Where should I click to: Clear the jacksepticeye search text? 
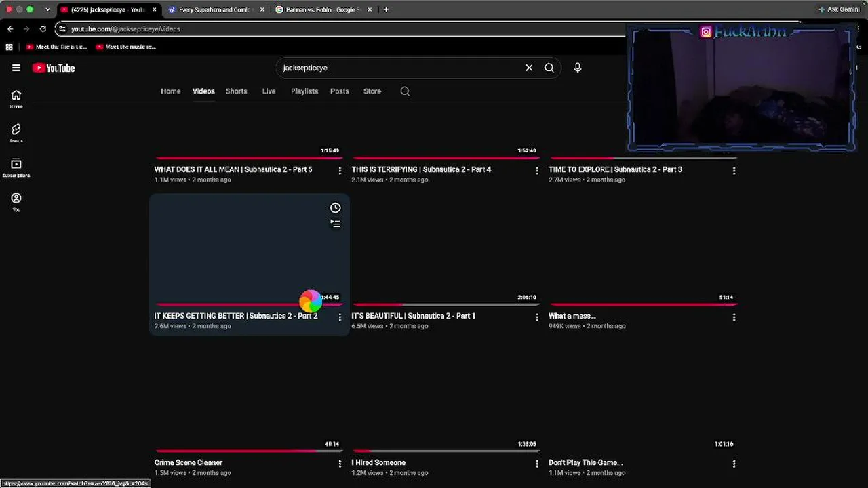point(529,68)
